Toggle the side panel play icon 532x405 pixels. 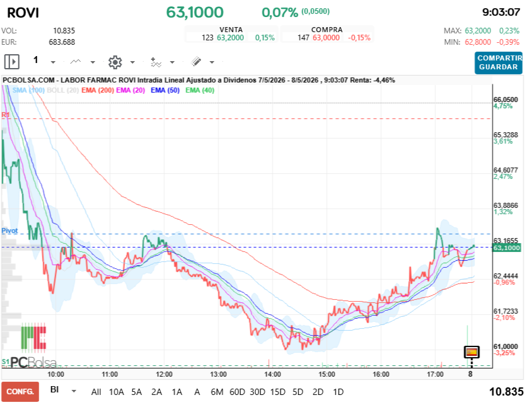[x=12, y=62]
